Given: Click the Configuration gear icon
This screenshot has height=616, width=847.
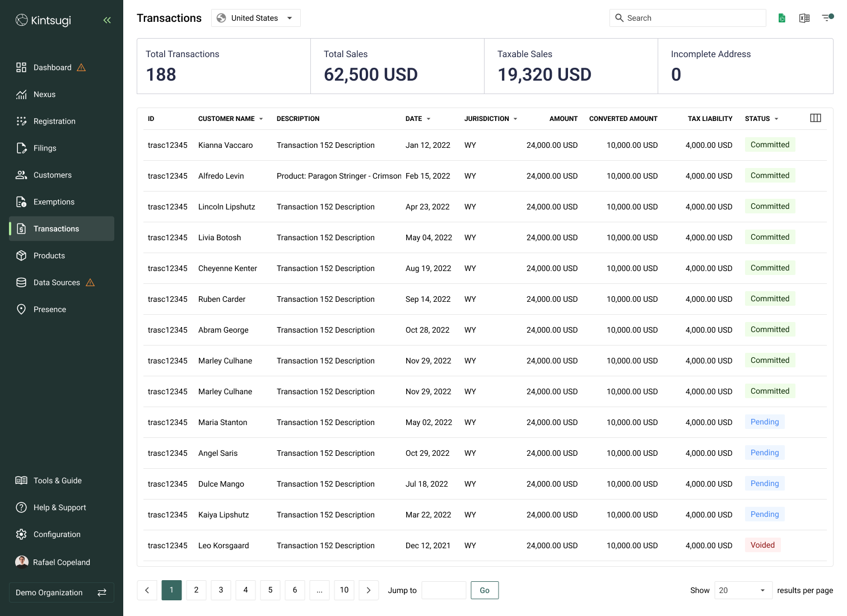Looking at the screenshot, I should click(21, 534).
